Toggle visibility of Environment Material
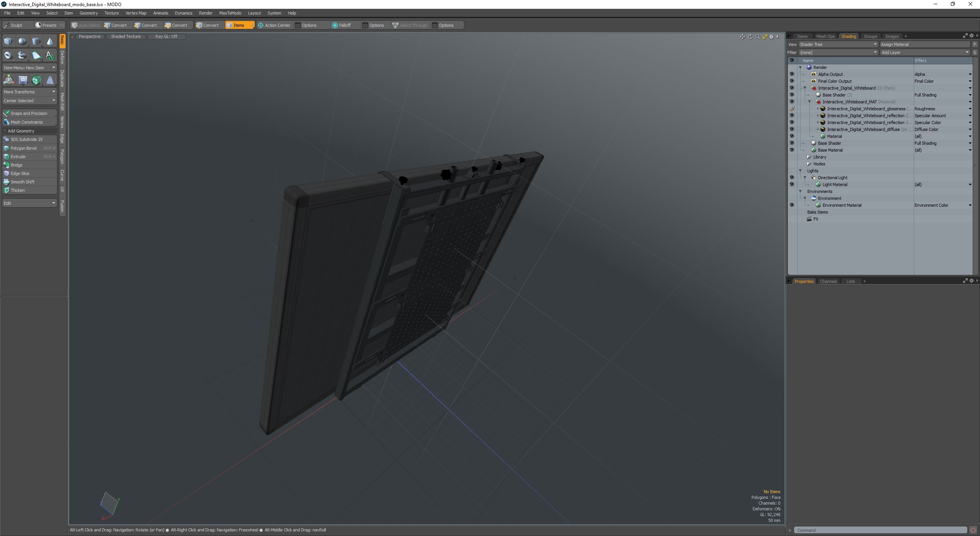This screenshot has height=536, width=980. pyautogui.click(x=792, y=205)
